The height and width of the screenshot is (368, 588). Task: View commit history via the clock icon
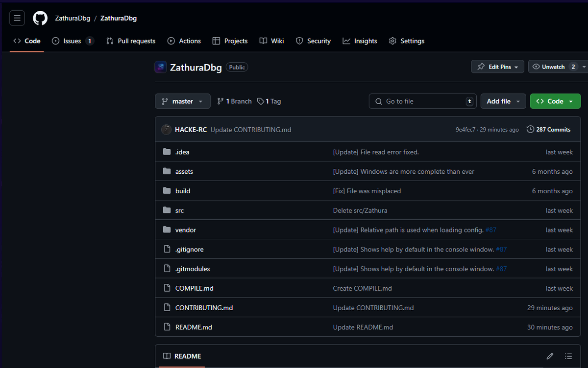[530, 129]
